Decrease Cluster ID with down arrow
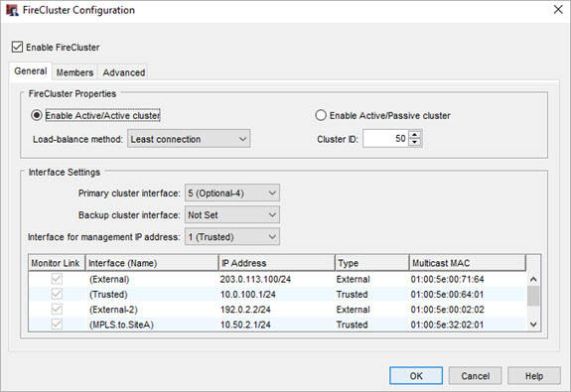This screenshot has width=571, height=392. [x=414, y=142]
